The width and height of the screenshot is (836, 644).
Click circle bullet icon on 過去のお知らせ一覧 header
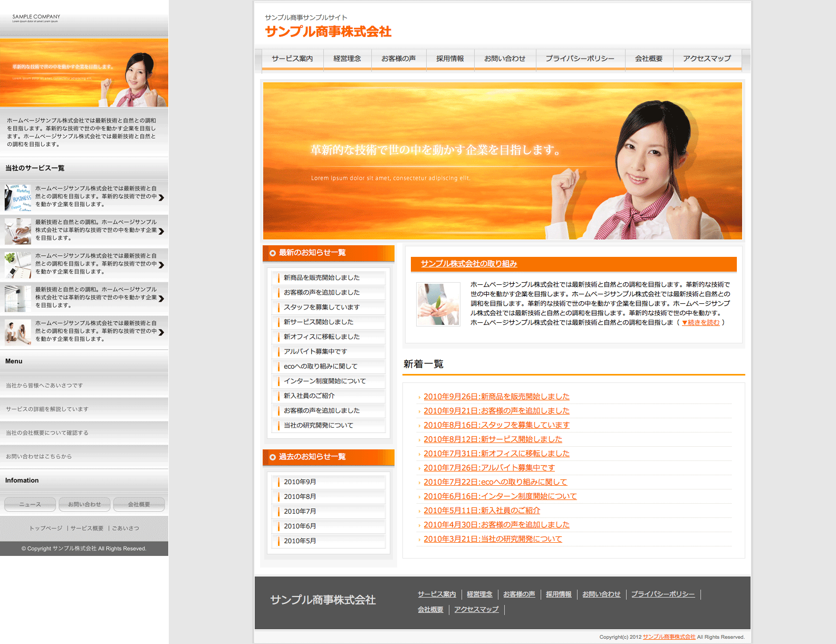click(x=273, y=457)
